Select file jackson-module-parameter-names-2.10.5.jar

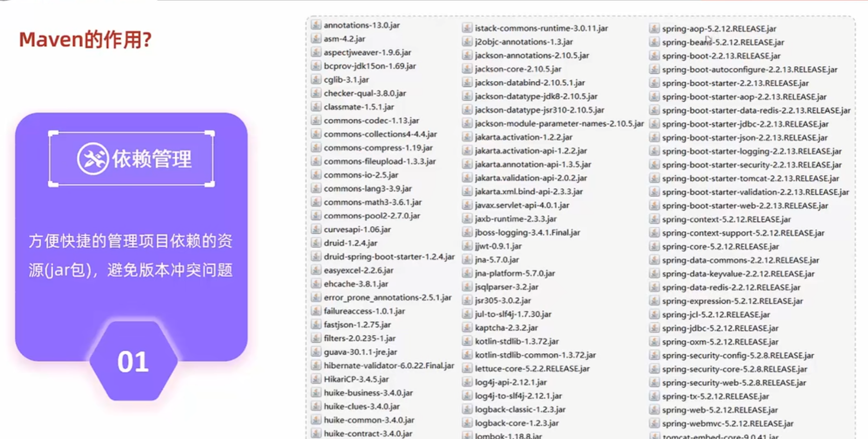point(559,123)
